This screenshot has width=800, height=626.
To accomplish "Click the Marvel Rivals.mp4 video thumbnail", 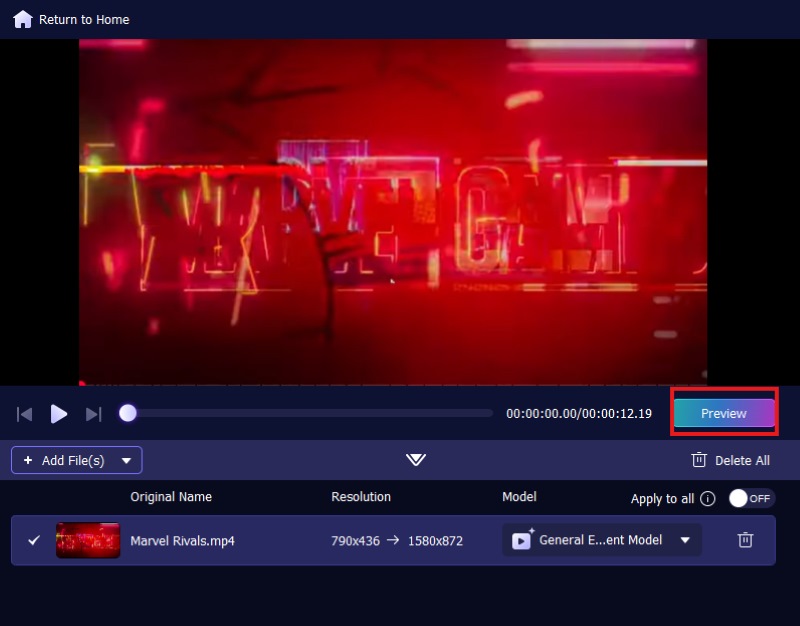I will pos(88,540).
